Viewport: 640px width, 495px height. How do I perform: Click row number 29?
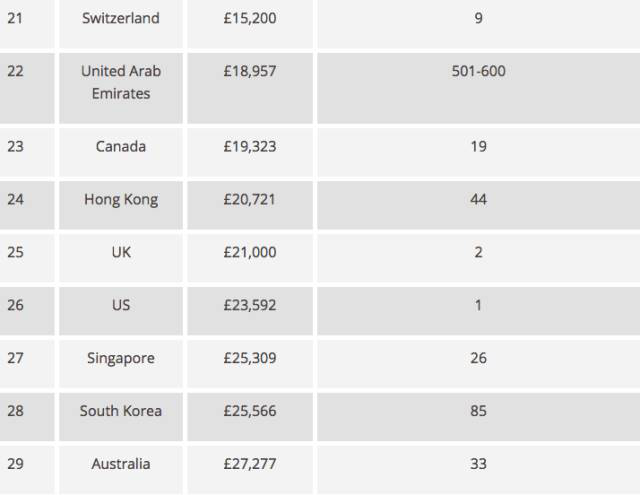click(15, 464)
